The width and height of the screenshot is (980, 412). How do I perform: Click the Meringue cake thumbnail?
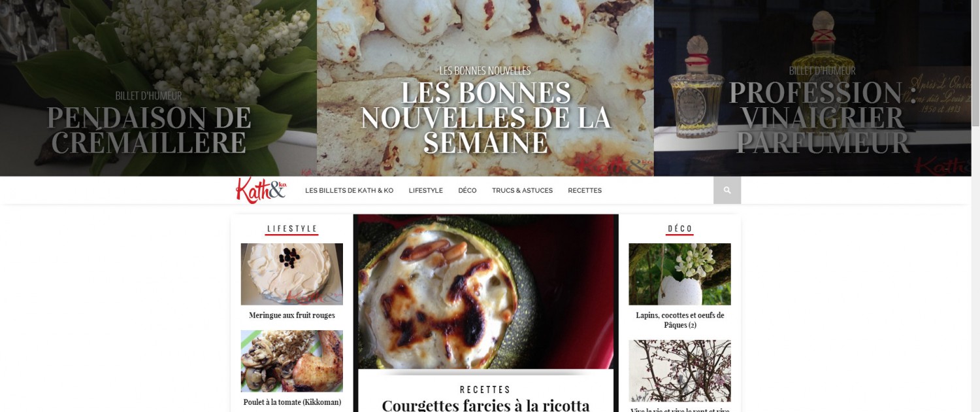coord(292,274)
